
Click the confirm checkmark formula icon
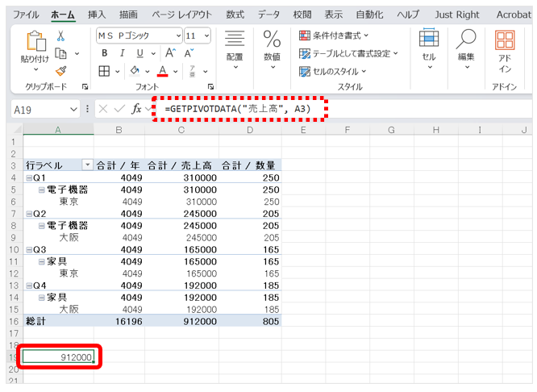pyautogui.click(x=119, y=109)
